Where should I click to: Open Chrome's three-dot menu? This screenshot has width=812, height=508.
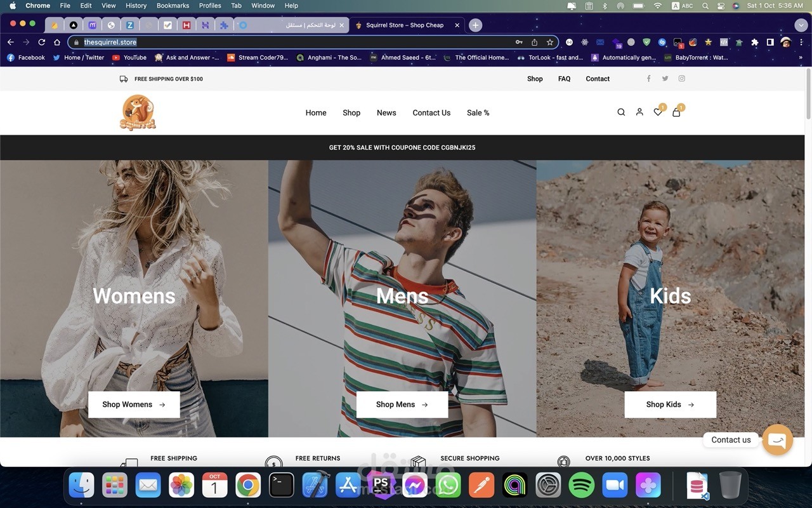801,42
